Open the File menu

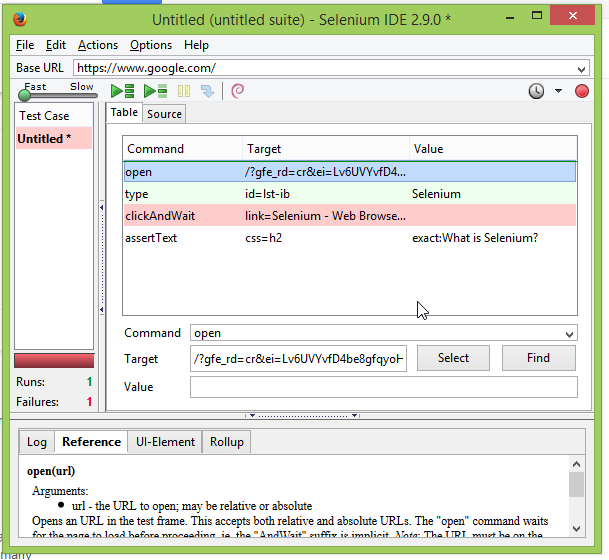pyautogui.click(x=25, y=45)
